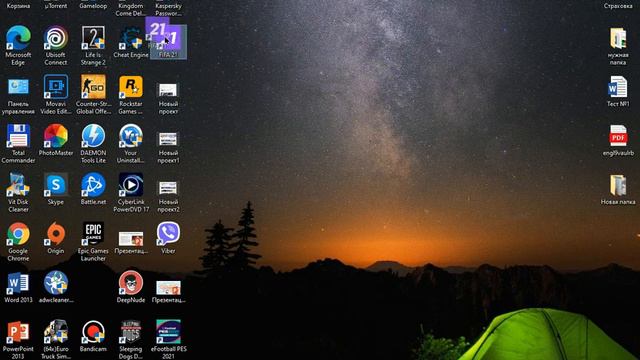Click the Kaspersky Password label

[x=168, y=9]
